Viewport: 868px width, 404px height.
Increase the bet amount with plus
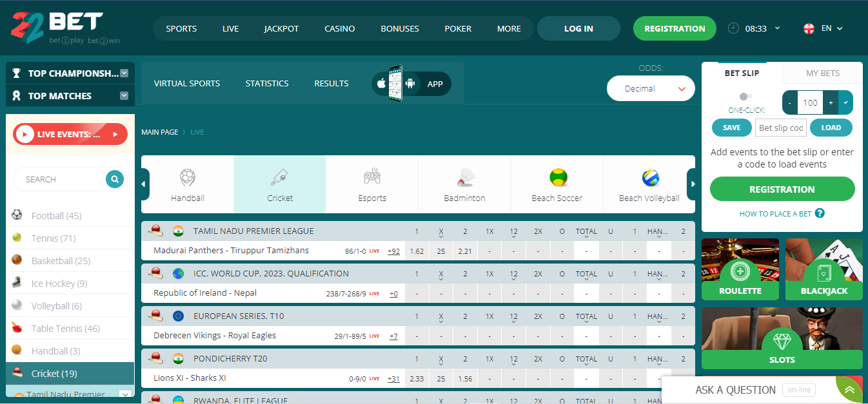pyautogui.click(x=831, y=102)
